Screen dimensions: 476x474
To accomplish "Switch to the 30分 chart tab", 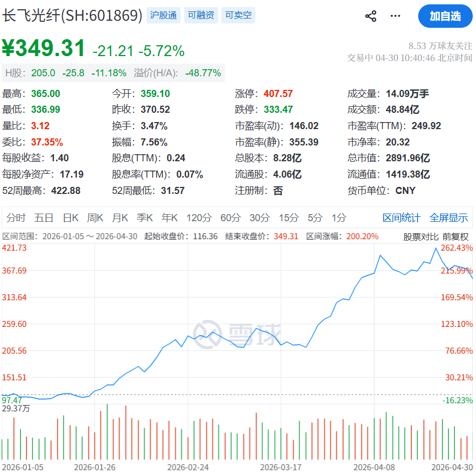I will pyautogui.click(x=260, y=218).
